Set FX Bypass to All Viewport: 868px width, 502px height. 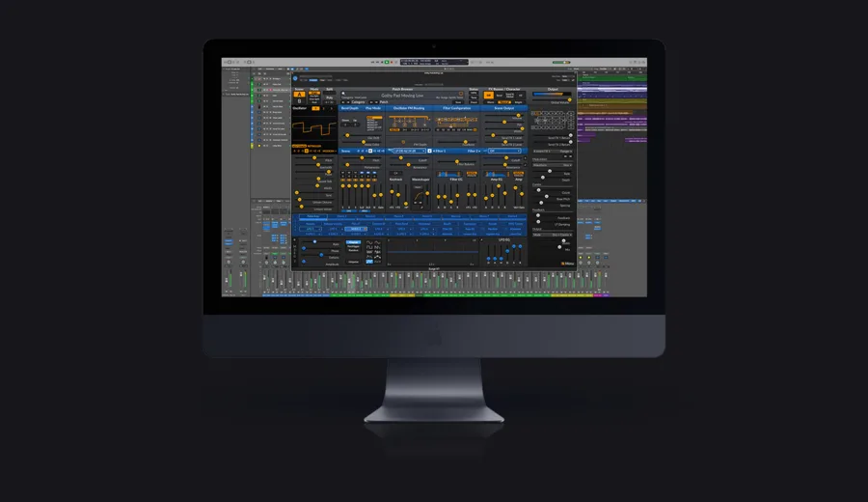(520, 96)
